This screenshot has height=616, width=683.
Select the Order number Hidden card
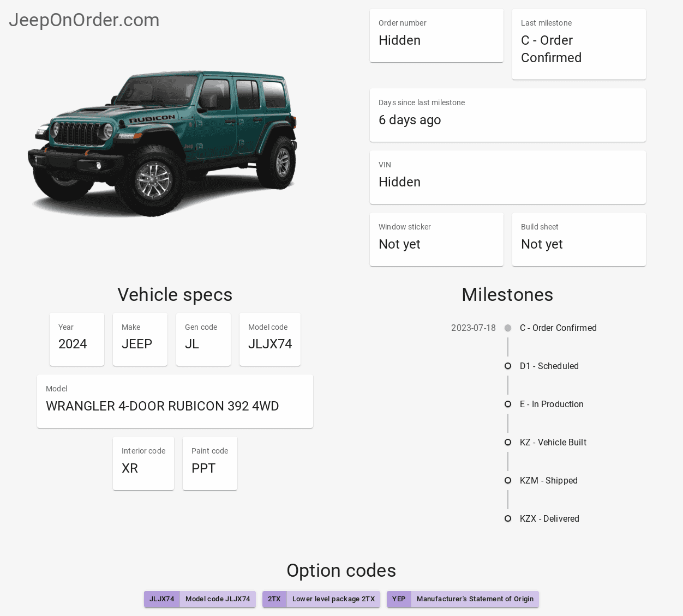tap(436, 35)
